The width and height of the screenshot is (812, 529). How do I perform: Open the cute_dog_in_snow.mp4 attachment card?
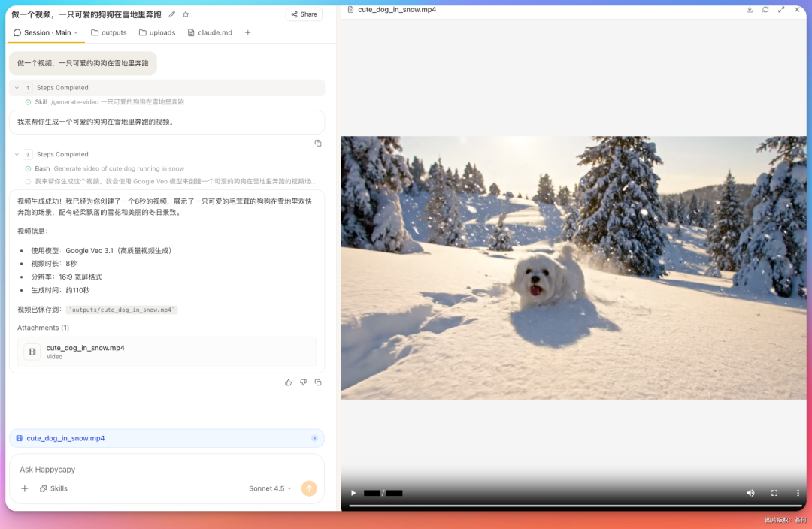[167, 351]
